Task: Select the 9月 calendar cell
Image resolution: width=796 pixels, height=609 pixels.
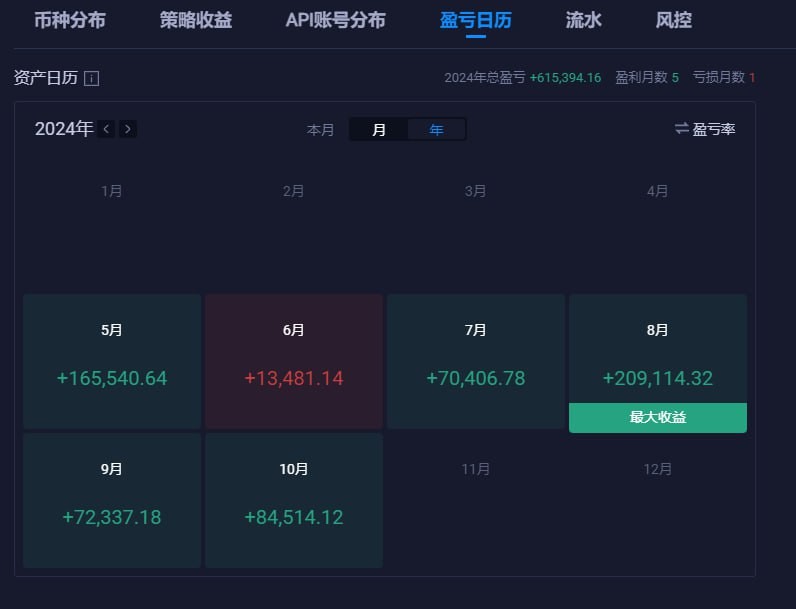Action: click(112, 500)
